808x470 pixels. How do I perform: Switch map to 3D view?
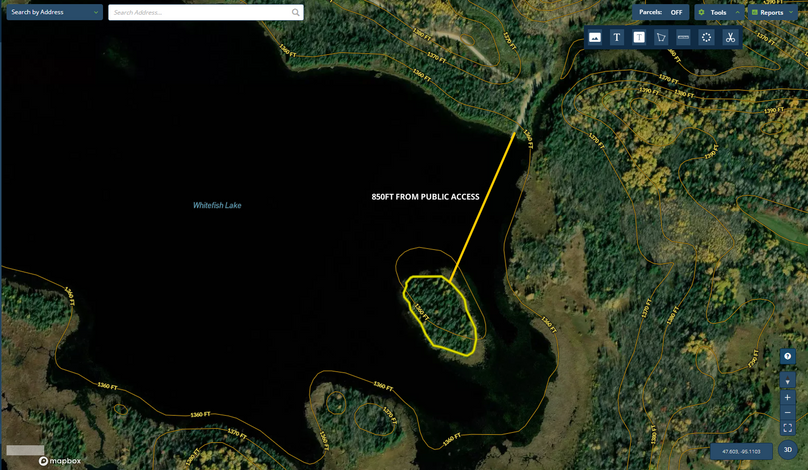click(x=788, y=450)
